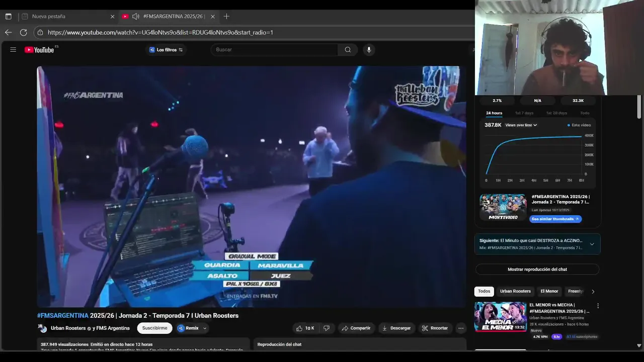
Task: Click the video player to pause
Action: (252, 187)
